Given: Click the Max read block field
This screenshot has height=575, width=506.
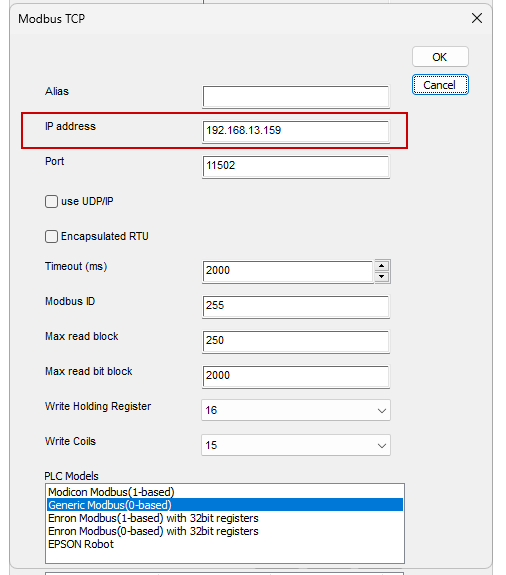Looking at the screenshot, I should pos(296,341).
